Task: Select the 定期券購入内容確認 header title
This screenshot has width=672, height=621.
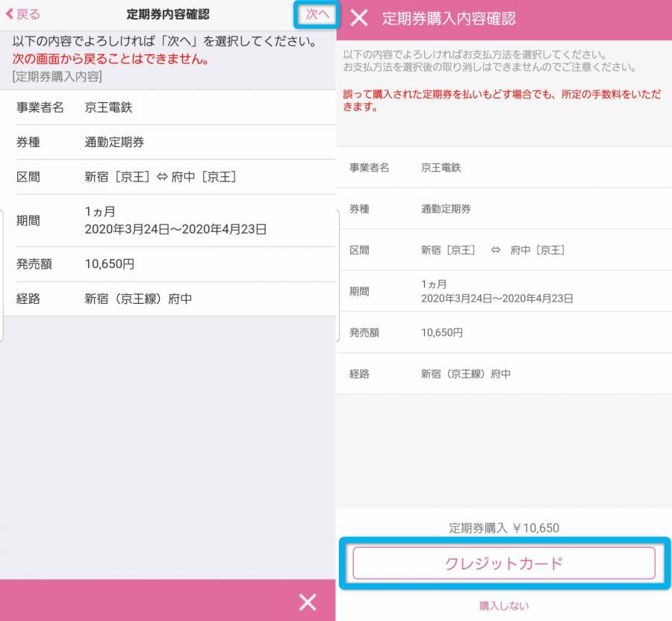Action: pyautogui.click(x=449, y=19)
